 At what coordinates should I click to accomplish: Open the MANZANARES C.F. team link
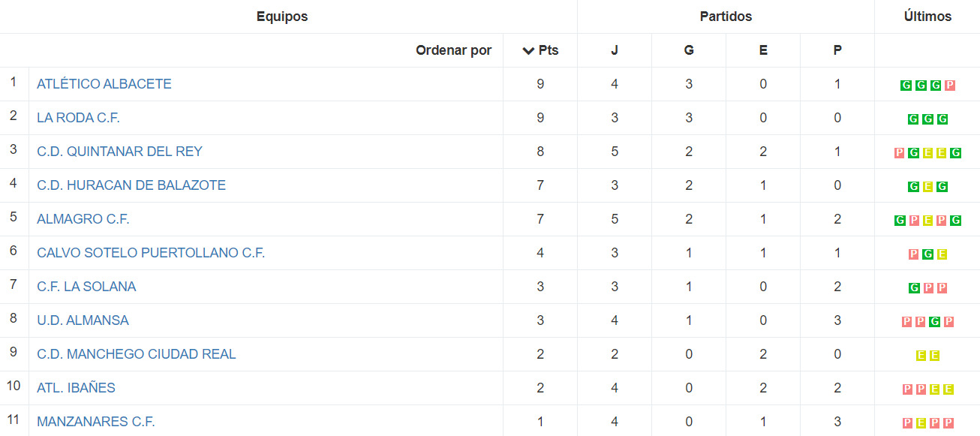point(96,422)
